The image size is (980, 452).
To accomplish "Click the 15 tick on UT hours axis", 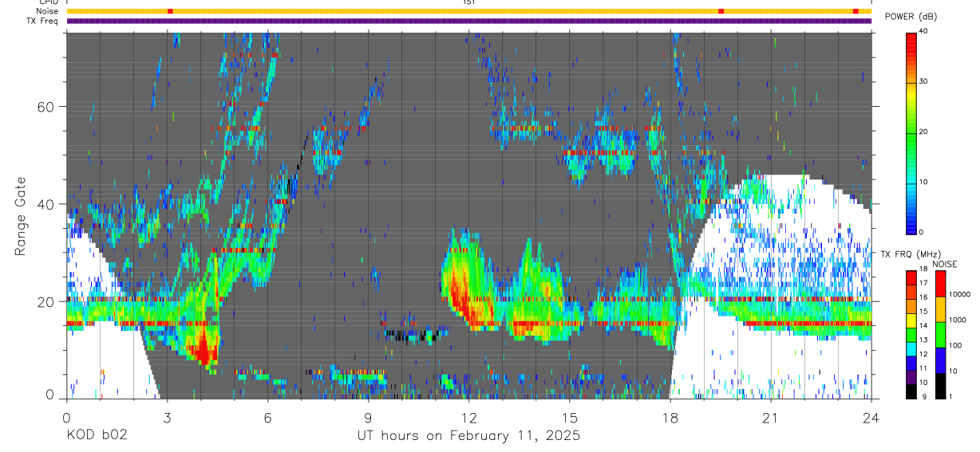I will pos(570,417).
